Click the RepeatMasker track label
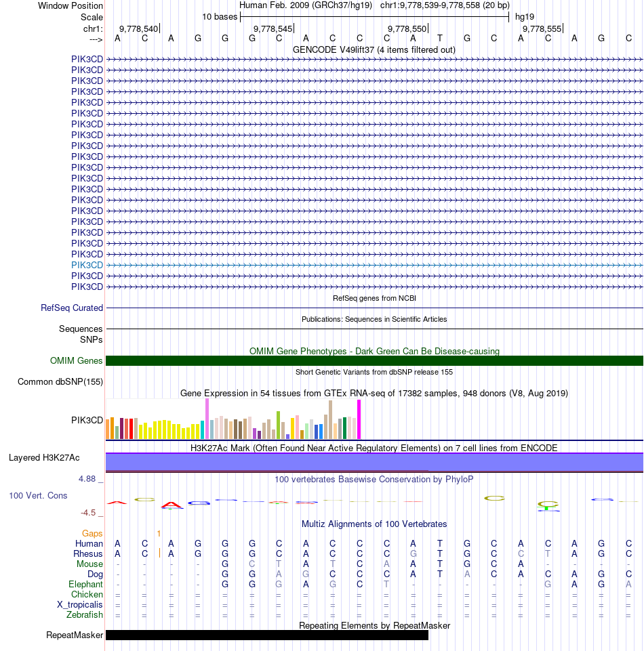 pos(75,635)
